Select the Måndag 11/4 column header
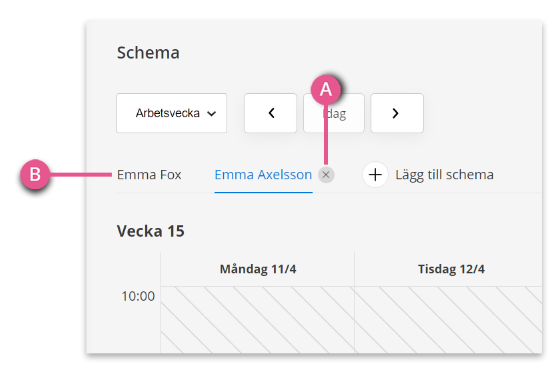Viewport: 554px width, 368px height. pyautogui.click(x=258, y=269)
